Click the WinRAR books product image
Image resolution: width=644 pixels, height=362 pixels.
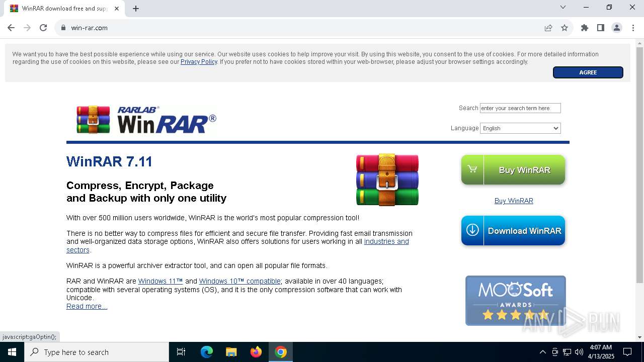[x=387, y=179]
